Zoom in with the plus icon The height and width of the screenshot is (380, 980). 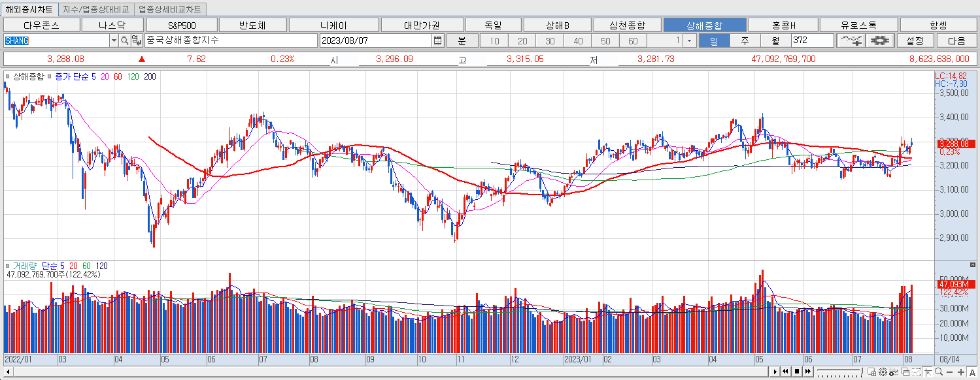coord(960,372)
